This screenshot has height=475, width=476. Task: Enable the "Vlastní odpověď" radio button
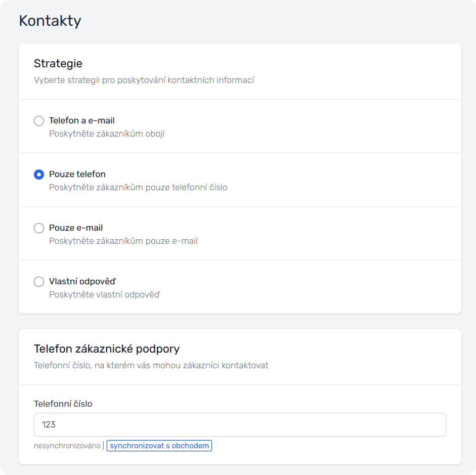[x=39, y=282]
